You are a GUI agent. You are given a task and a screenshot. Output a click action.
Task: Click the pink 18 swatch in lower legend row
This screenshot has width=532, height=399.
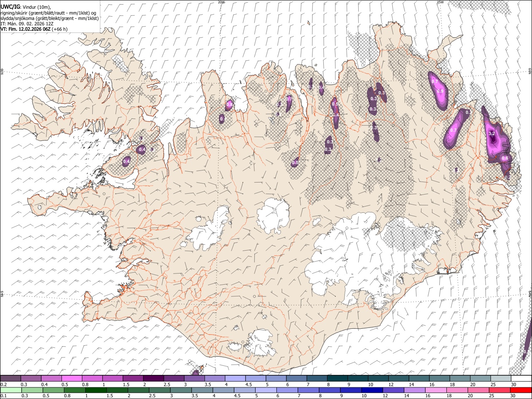(457, 390)
